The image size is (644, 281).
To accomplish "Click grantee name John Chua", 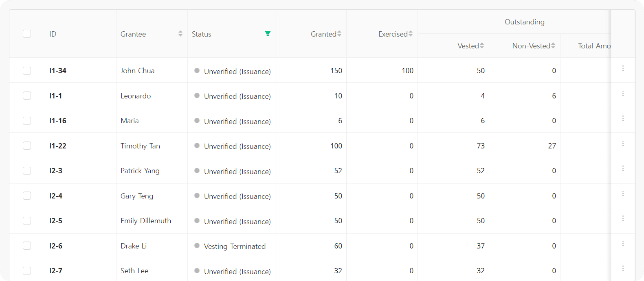I will pyautogui.click(x=138, y=71).
